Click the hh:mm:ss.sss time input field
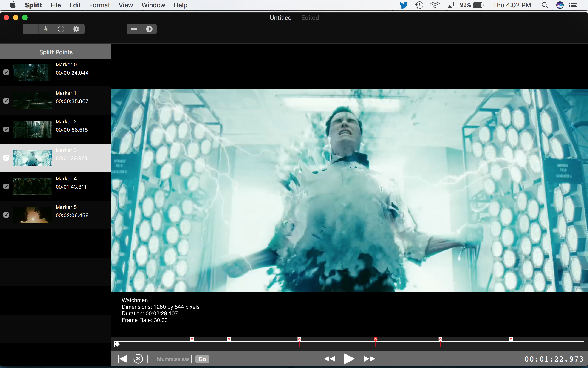This screenshot has width=588, height=368. (x=170, y=359)
